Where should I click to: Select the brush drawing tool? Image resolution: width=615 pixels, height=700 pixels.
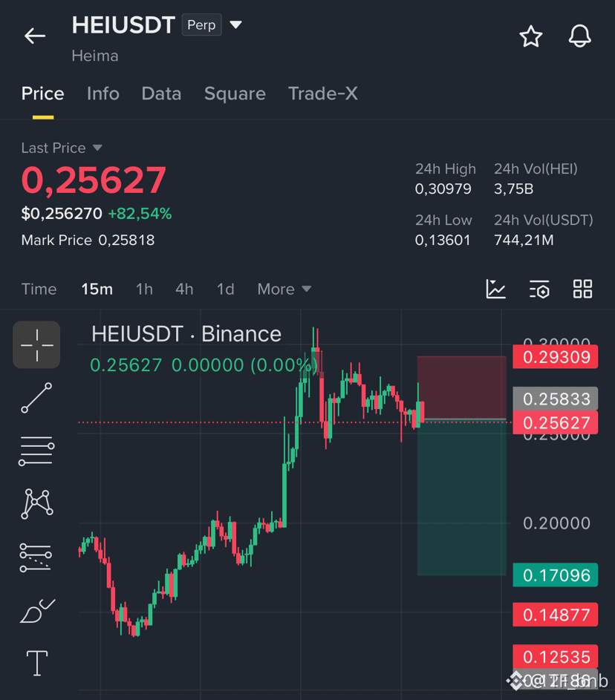point(38,611)
